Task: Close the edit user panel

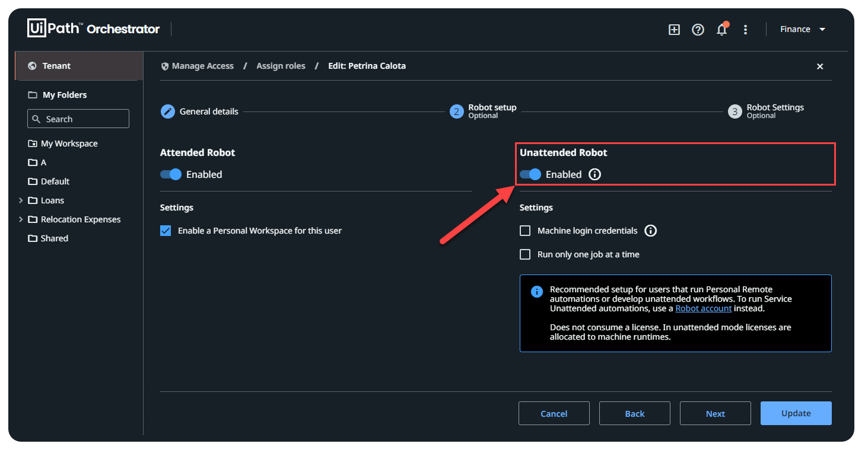Action: coord(820,66)
